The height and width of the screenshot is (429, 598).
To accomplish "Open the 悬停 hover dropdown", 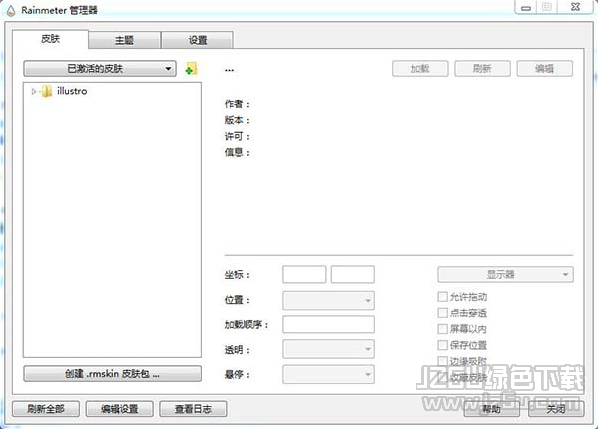I will 328,374.
